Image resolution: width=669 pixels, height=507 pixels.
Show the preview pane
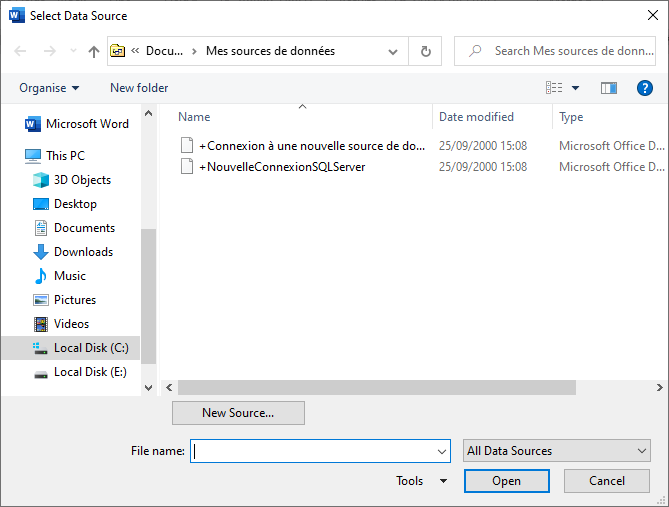[x=609, y=88]
